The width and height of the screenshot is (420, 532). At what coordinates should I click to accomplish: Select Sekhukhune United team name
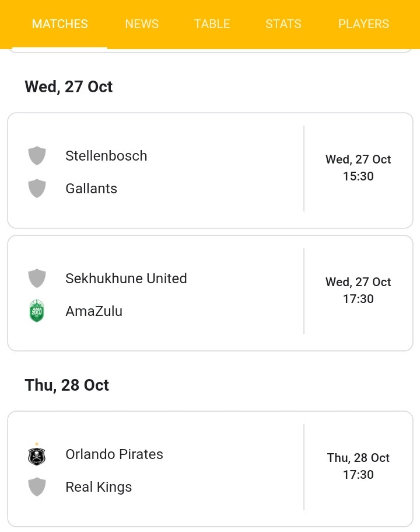[x=126, y=279]
